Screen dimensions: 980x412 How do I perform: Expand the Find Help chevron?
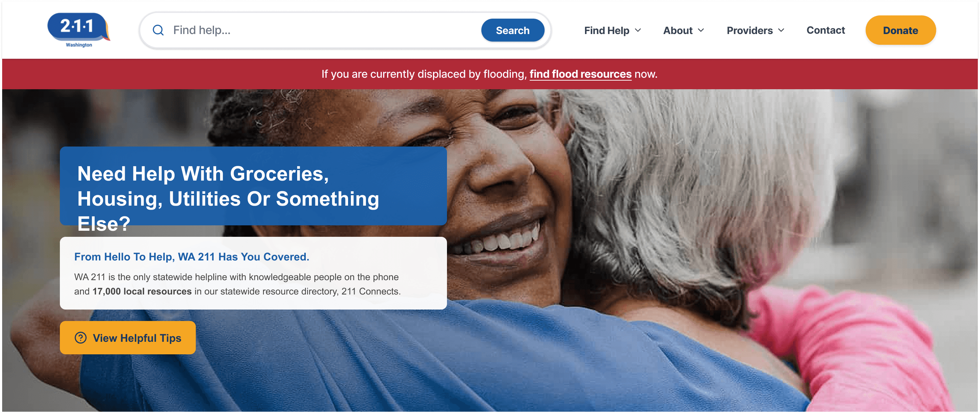(x=638, y=30)
